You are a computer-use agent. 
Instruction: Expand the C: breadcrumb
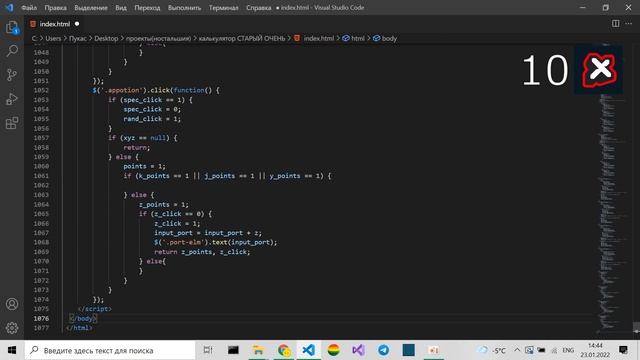[35, 38]
